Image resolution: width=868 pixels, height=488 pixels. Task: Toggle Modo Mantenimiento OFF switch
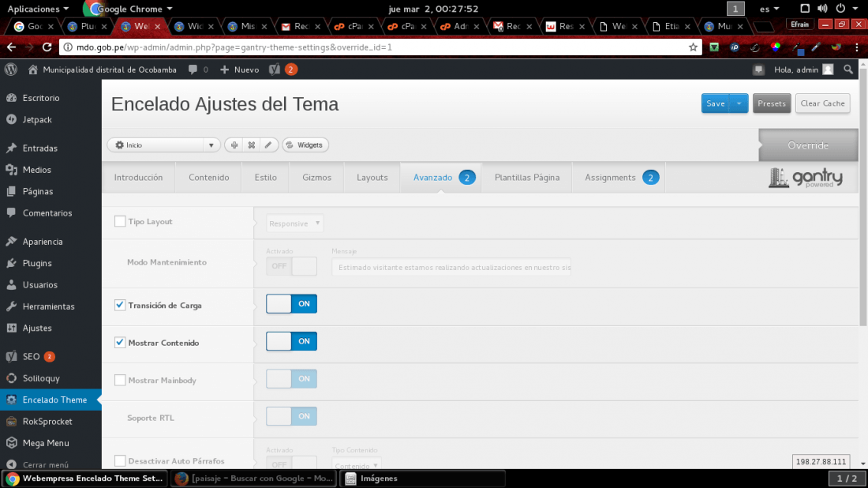pyautogui.click(x=291, y=266)
